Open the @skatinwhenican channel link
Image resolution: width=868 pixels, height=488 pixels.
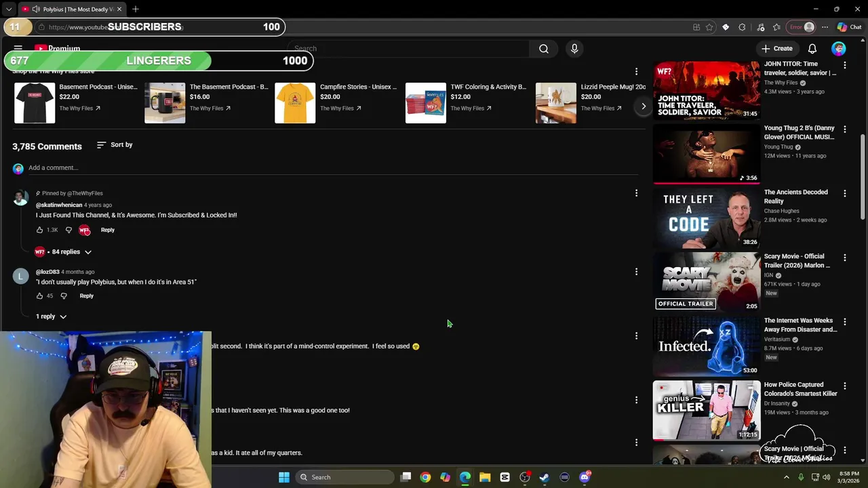pos(59,205)
